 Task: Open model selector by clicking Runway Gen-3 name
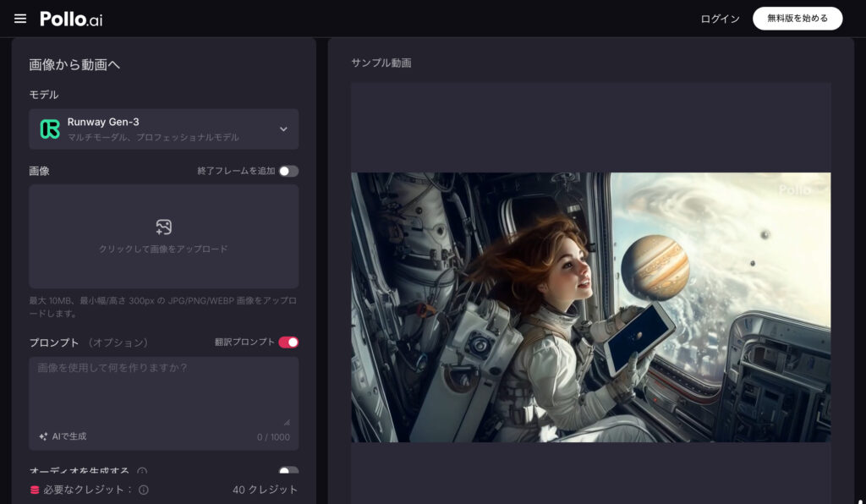click(x=103, y=122)
